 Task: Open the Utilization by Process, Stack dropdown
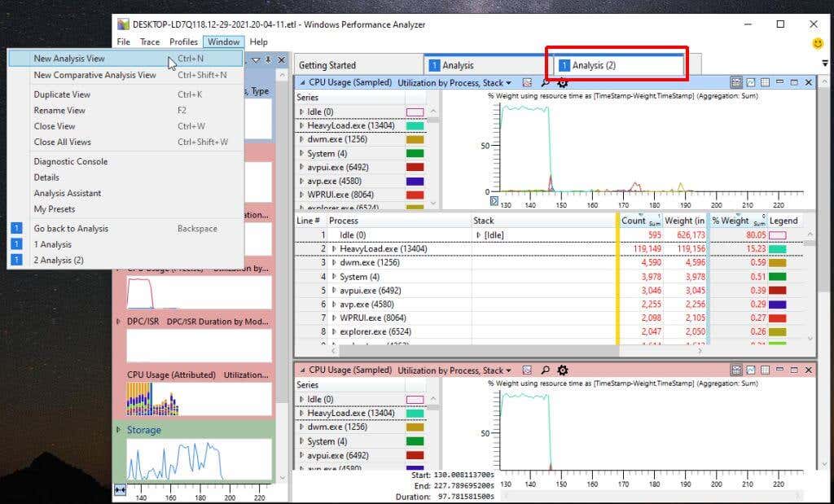[x=510, y=82]
